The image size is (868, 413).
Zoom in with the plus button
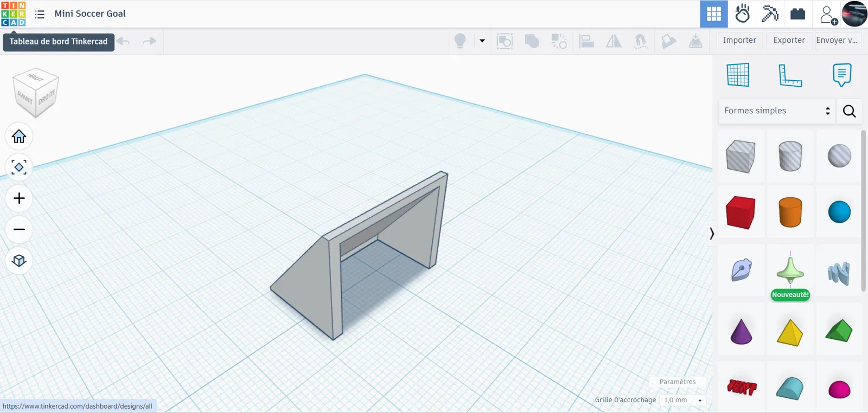19,198
